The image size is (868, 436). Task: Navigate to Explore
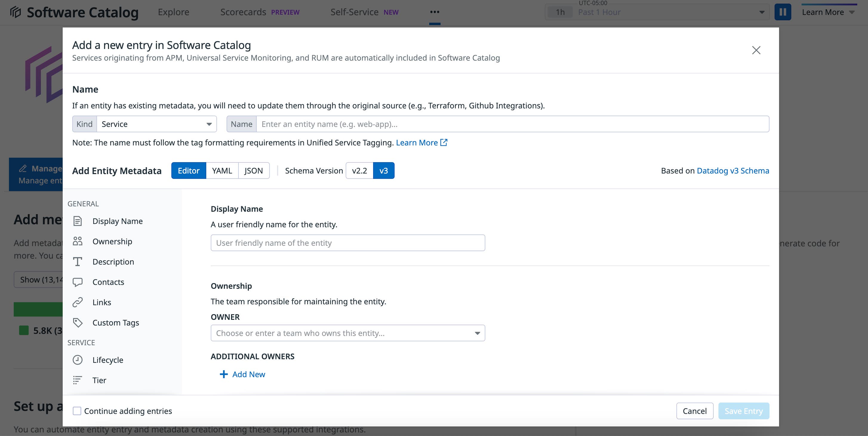173,12
